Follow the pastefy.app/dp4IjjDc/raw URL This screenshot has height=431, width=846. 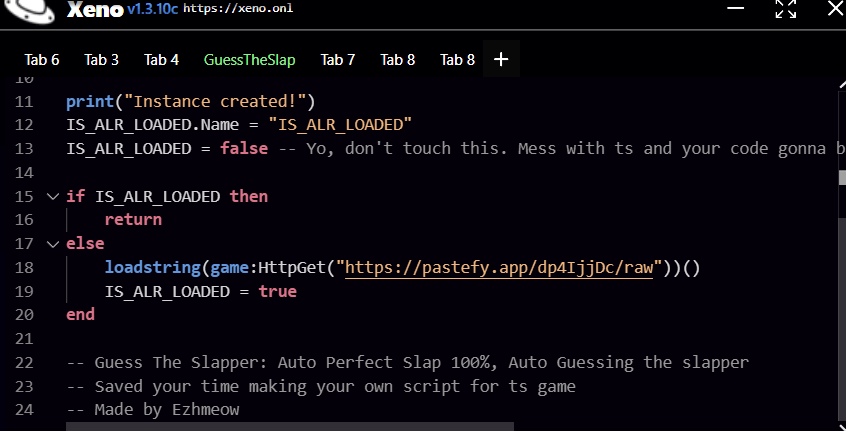[499, 268]
